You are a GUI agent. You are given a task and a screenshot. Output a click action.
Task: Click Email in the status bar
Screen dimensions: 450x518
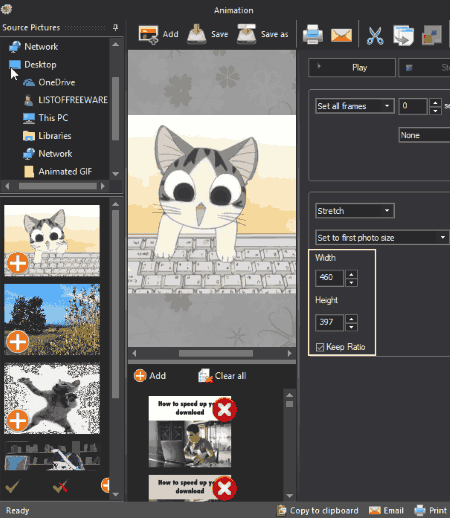tap(386, 510)
